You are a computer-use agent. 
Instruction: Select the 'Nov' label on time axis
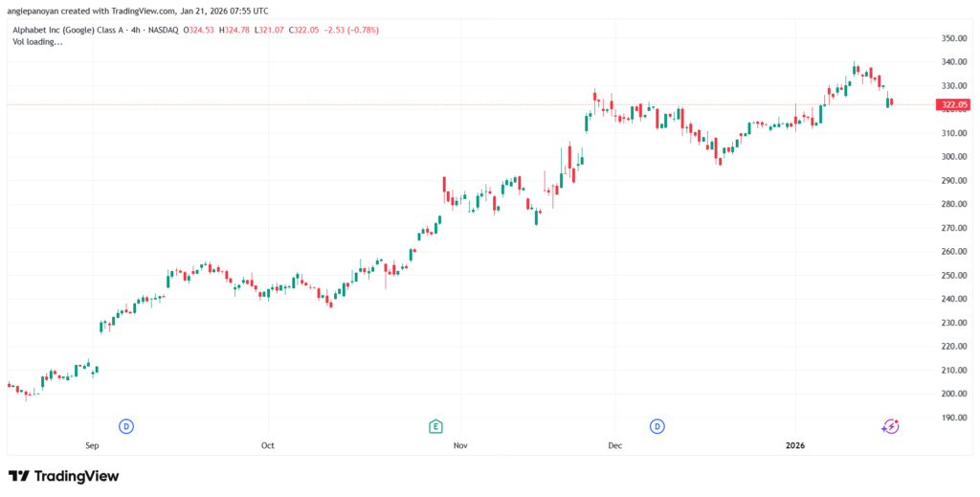(x=460, y=445)
